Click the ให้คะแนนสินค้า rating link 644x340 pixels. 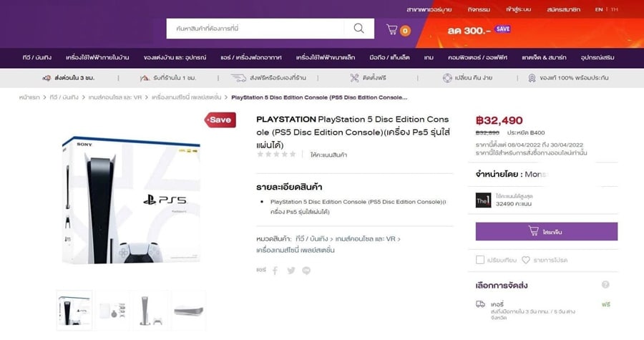click(328, 155)
